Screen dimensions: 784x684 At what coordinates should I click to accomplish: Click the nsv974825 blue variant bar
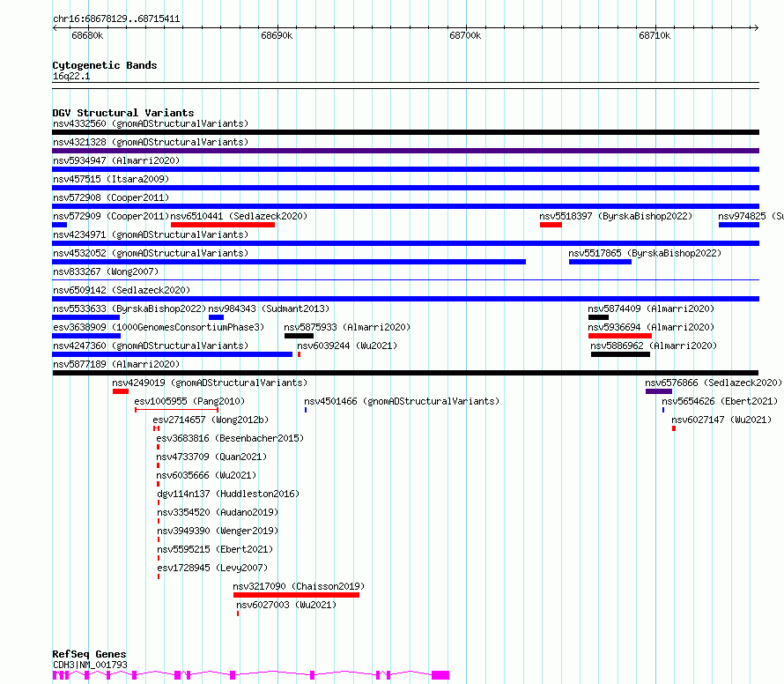(x=739, y=225)
